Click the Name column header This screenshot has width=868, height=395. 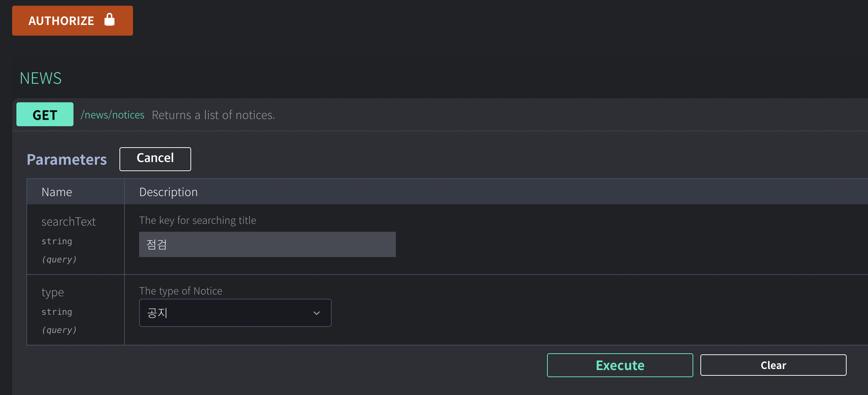(x=57, y=191)
